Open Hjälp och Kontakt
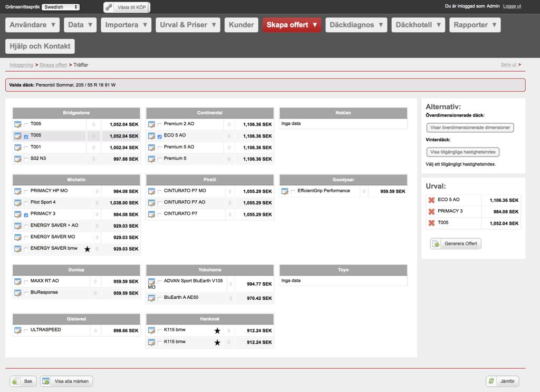Screen dimensions: 540x392 [x=40, y=46]
